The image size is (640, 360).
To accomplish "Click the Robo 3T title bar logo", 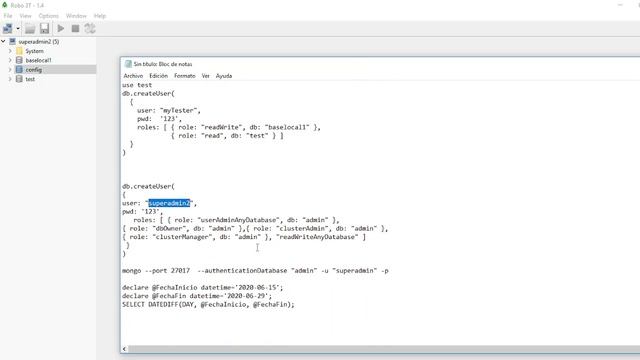I will pyautogui.click(x=4, y=5).
